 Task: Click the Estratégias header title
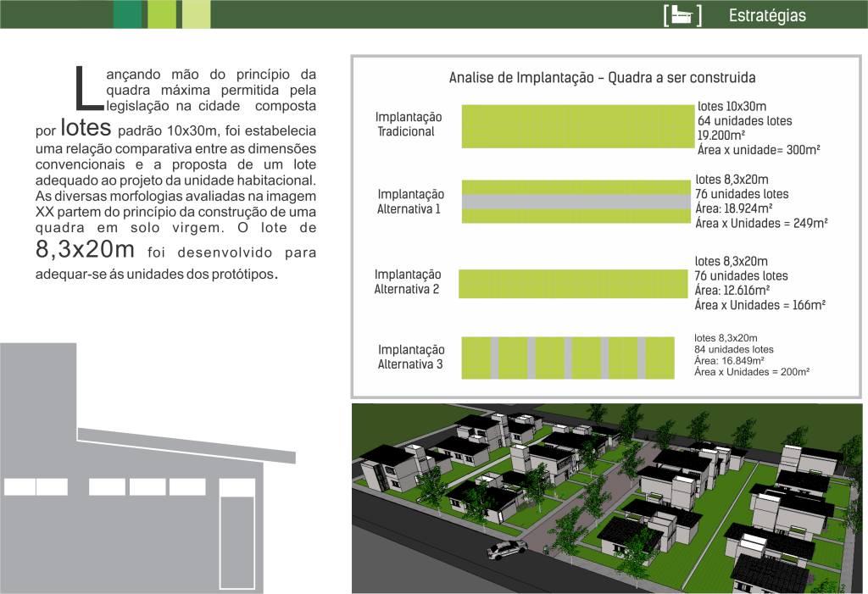coord(767,16)
